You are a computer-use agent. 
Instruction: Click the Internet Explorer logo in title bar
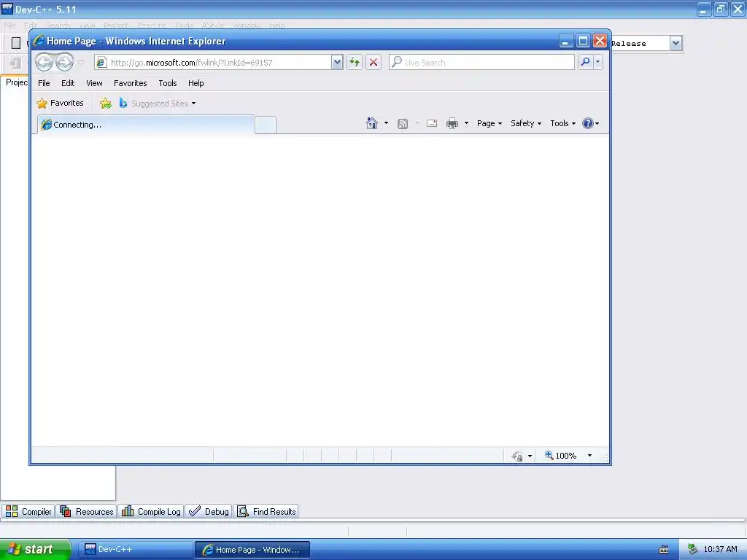pos(39,41)
